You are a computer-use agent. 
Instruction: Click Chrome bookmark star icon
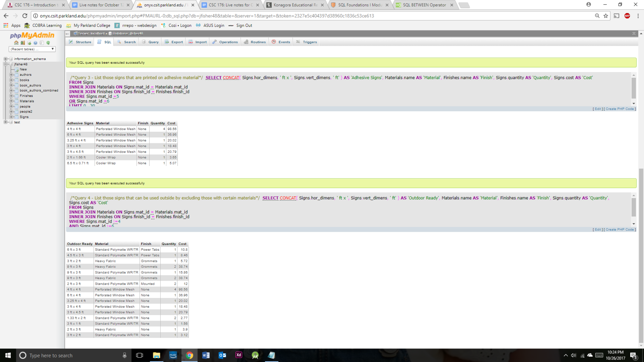point(606,16)
